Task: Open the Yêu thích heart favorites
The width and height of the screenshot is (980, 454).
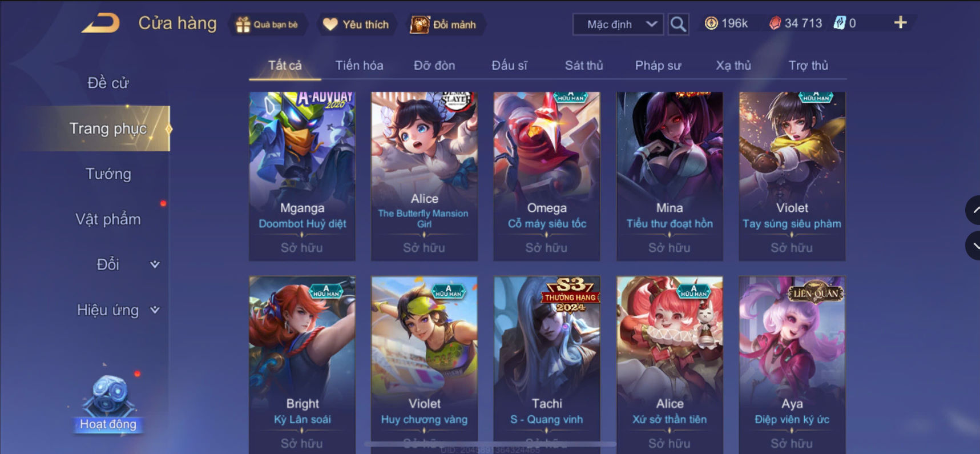Action: [330, 25]
